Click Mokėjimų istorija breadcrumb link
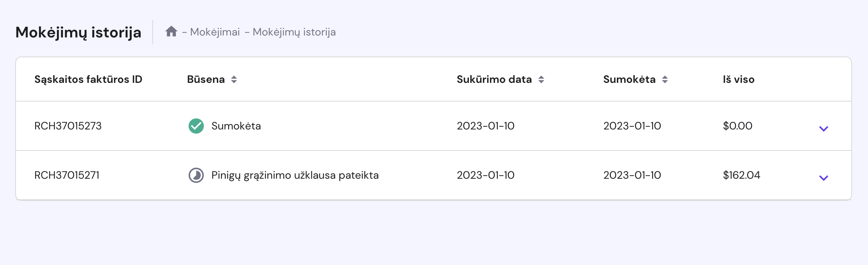The width and height of the screenshot is (868, 265). pos(294,32)
